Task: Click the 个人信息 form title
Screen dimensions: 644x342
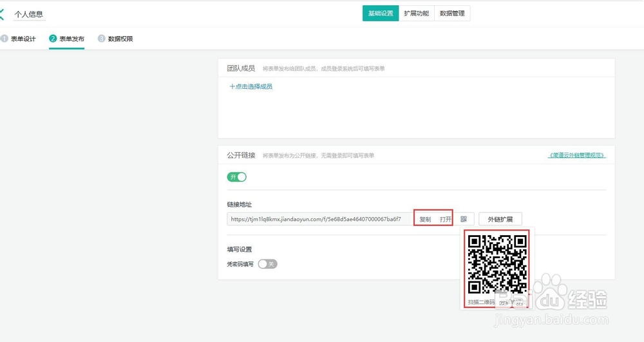Action: click(x=29, y=14)
